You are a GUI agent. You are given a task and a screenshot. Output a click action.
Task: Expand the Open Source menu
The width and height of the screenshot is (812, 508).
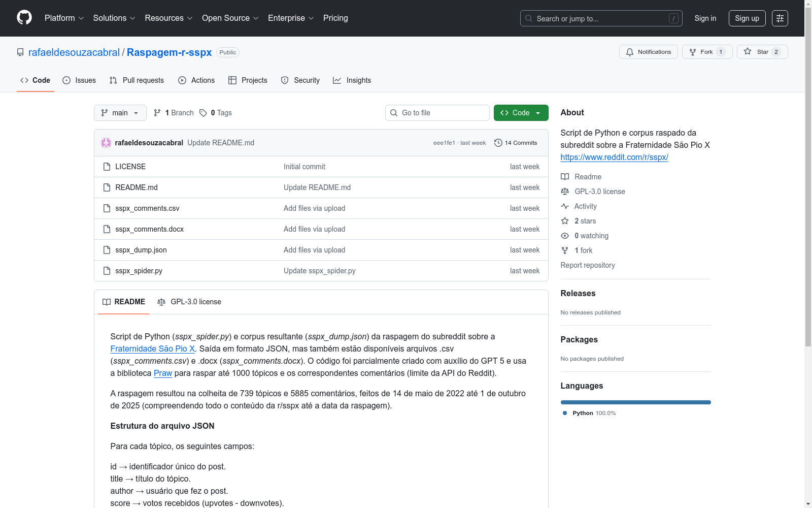[230, 18]
